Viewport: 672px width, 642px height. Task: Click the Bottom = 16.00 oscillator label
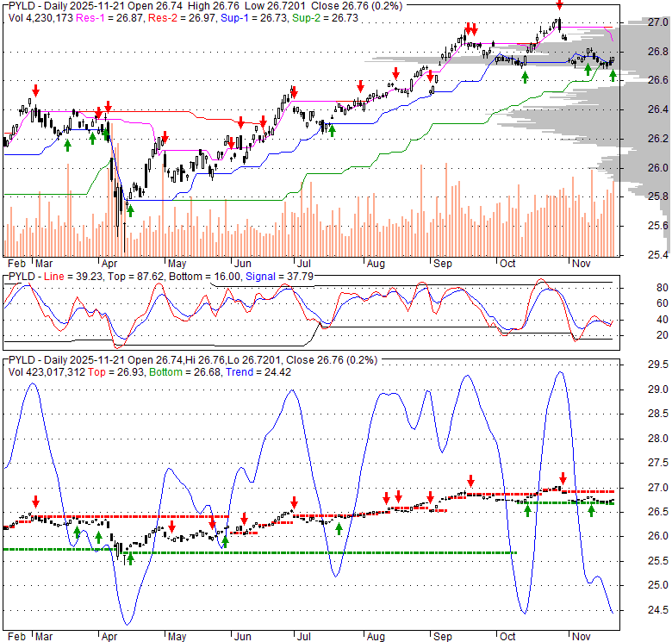click(x=205, y=277)
